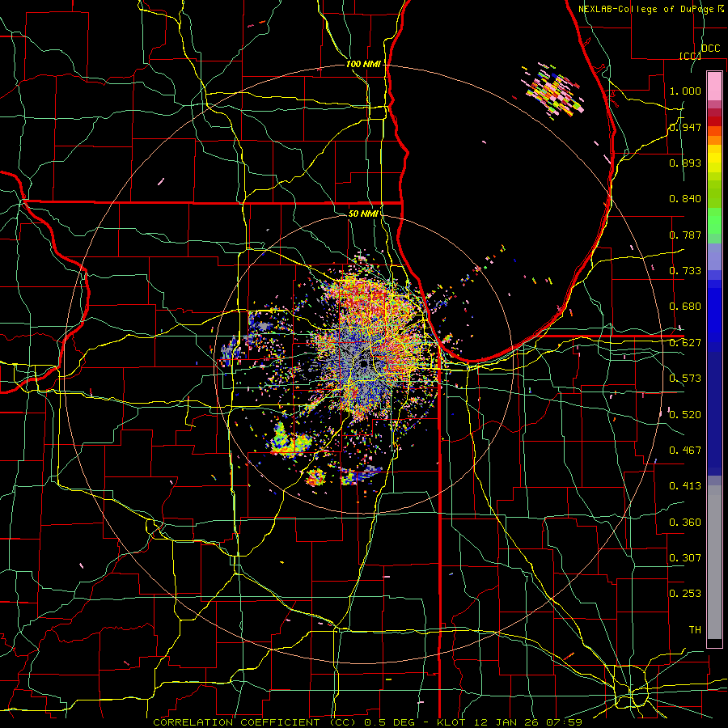The width and height of the screenshot is (728, 728).
Task: Click the 0.680 color scale value
Action: (685, 307)
